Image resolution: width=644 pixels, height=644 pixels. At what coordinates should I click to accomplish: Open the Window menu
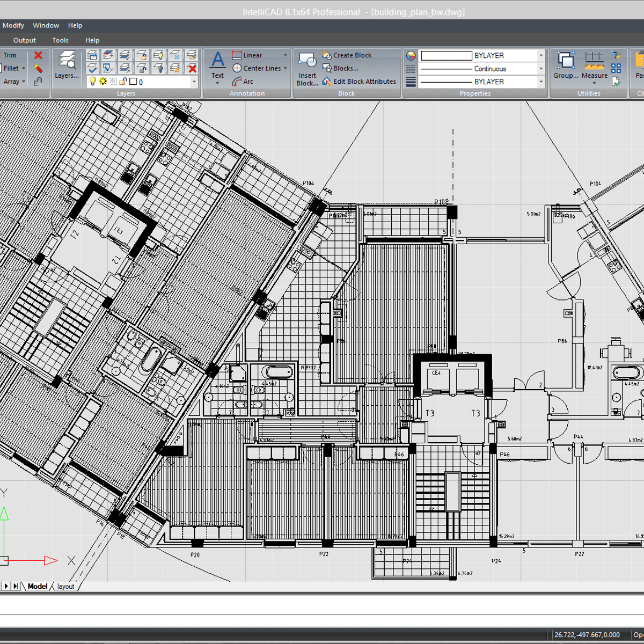[x=46, y=25]
